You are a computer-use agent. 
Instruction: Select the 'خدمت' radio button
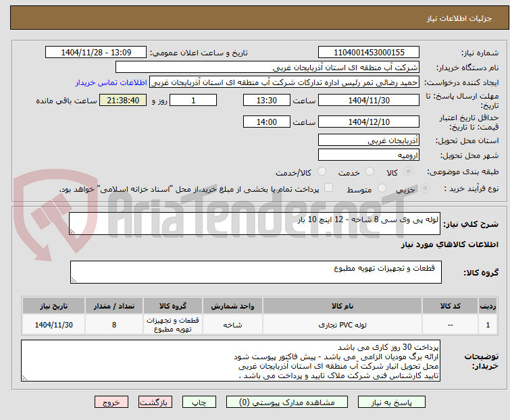[369, 172]
